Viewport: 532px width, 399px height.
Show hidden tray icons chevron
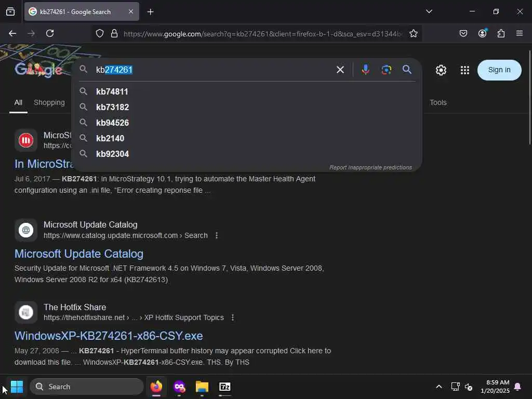point(438,387)
